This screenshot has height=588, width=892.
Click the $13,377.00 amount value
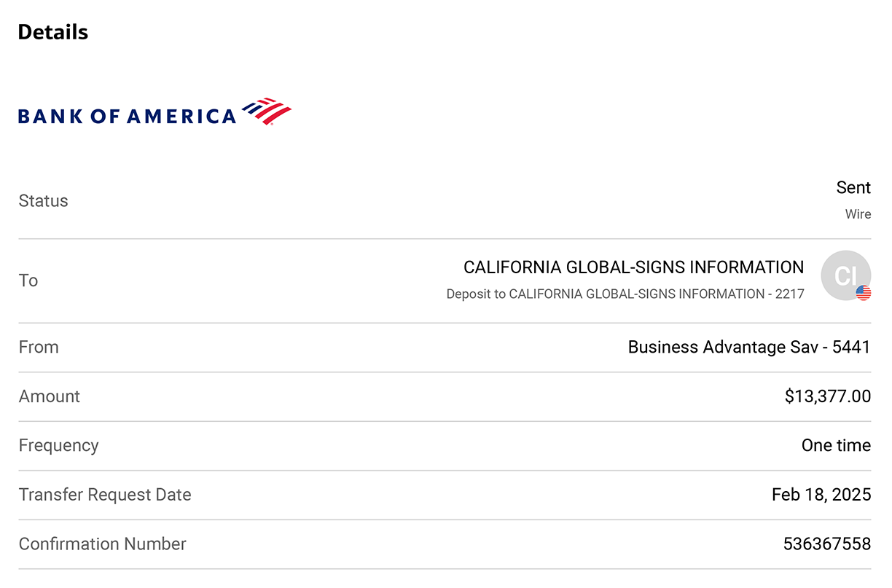coord(828,396)
